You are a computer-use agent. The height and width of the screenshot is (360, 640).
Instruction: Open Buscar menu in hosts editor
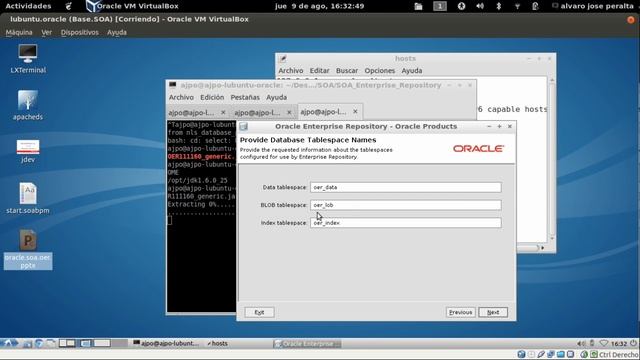click(x=347, y=71)
